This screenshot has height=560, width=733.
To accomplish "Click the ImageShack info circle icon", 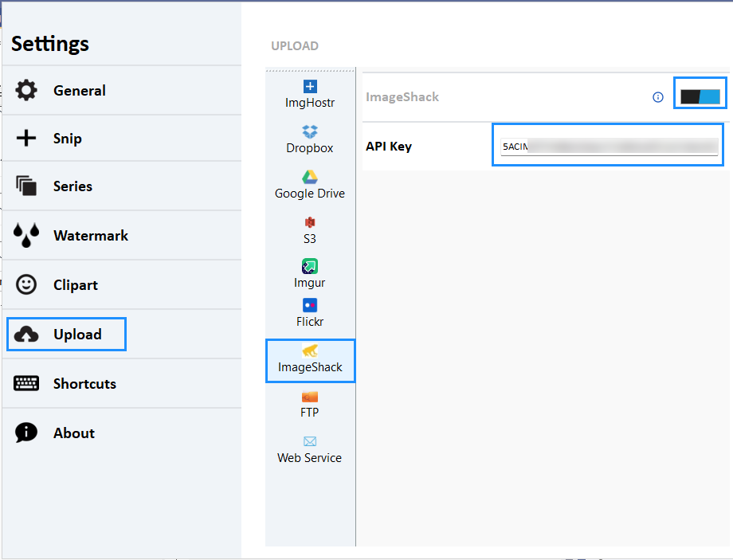I will pyautogui.click(x=658, y=97).
